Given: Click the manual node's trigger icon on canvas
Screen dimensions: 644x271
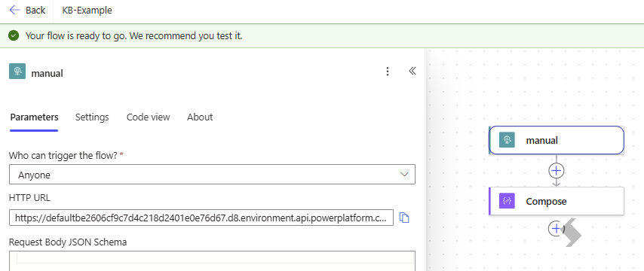Looking at the screenshot, I should coord(507,140).
